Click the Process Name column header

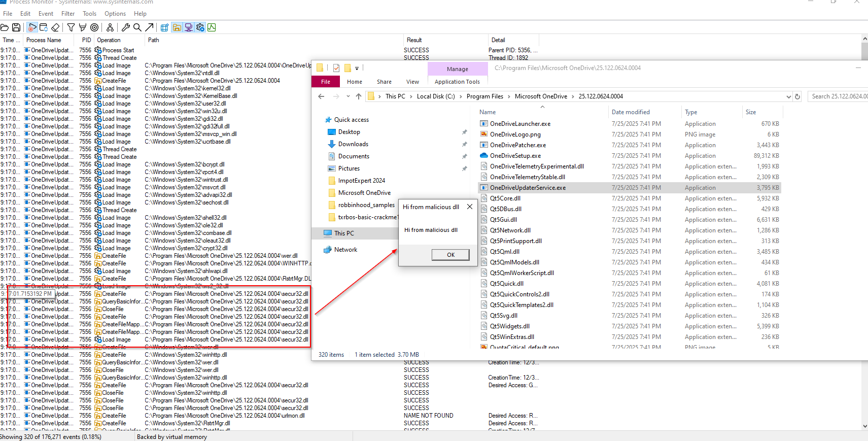point(49,40)
